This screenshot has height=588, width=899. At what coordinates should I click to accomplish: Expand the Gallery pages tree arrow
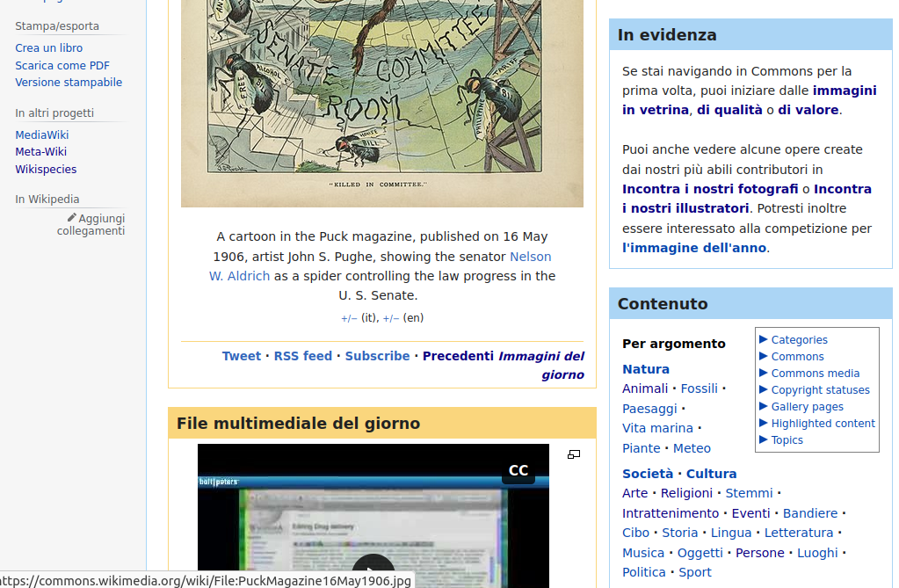tap(763, 406)
